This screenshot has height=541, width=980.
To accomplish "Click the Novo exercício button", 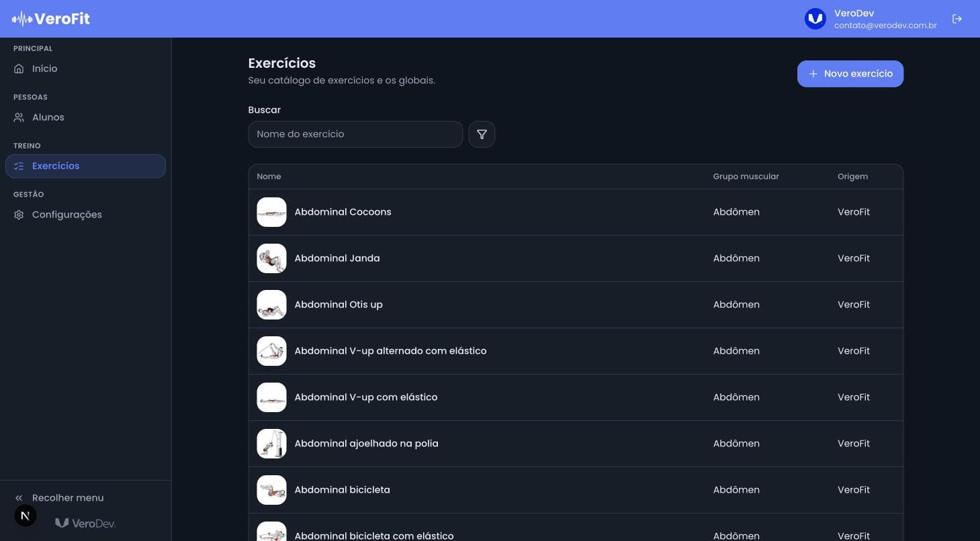I will (x=850, y=74).
